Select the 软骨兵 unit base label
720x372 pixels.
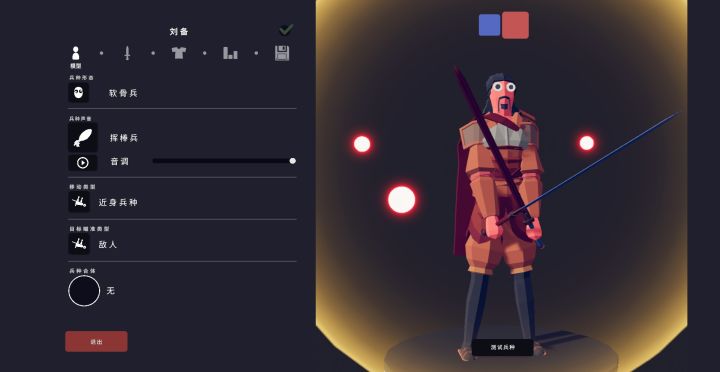(123, 93)
